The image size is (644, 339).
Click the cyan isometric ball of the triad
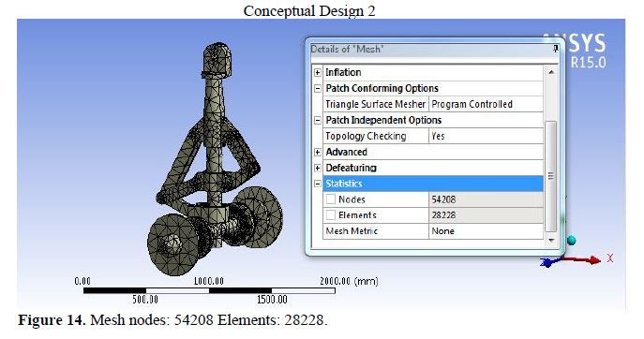[571, 241]
